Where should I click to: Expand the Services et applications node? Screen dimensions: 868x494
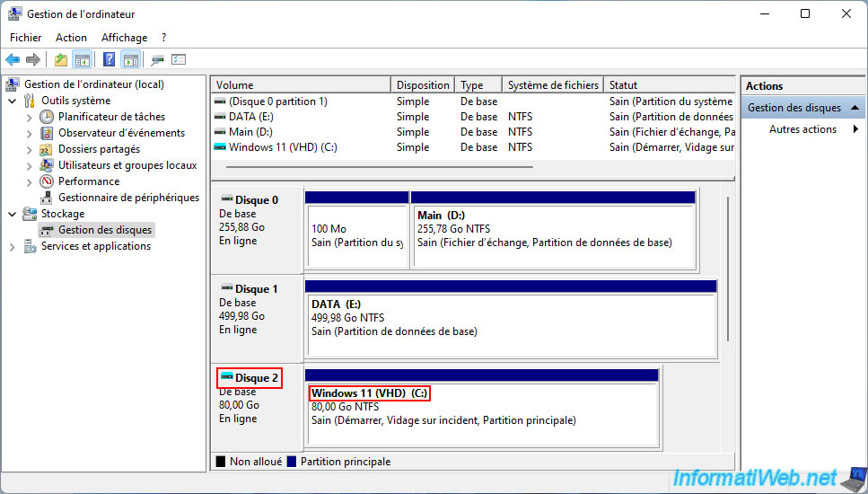click(x=13, y=246)
